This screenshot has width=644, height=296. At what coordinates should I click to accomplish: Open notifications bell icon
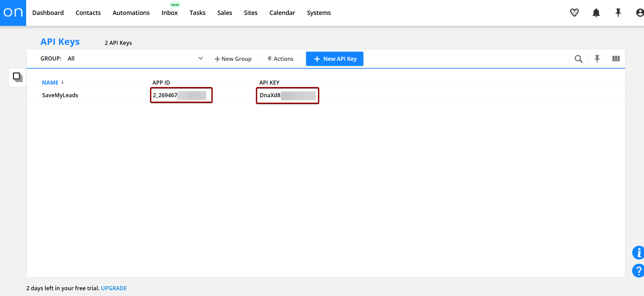(596, 13)
